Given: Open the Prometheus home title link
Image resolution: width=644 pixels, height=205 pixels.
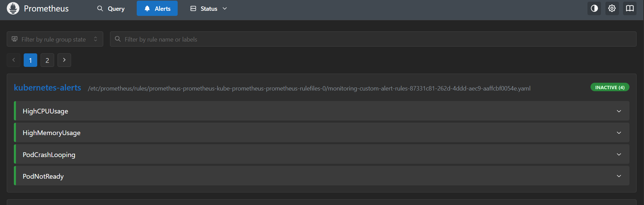Looking at the screenshot, I should click(x=46, y=9).
